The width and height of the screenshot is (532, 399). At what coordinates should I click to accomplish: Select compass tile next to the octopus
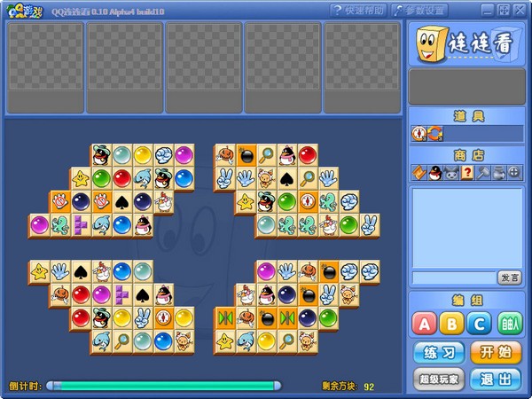pyautogui.click(x=308, y=202)
